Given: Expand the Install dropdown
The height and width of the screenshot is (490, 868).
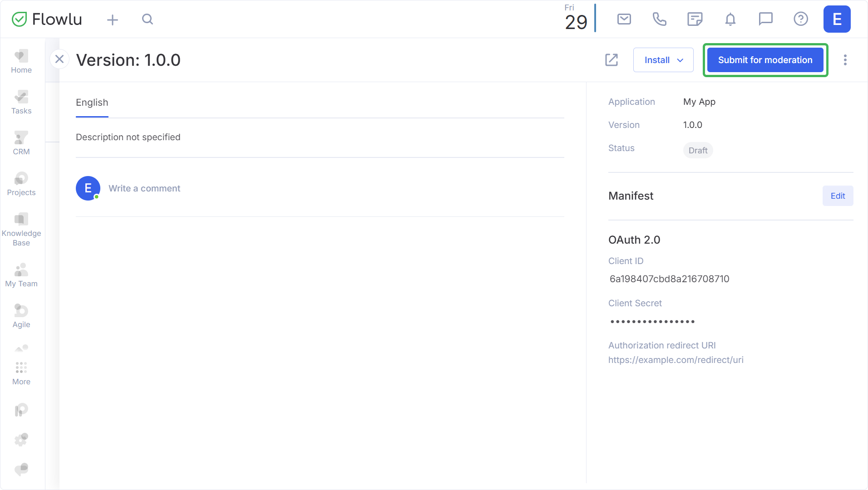Looking at the screenshot, I should point(663,60).
